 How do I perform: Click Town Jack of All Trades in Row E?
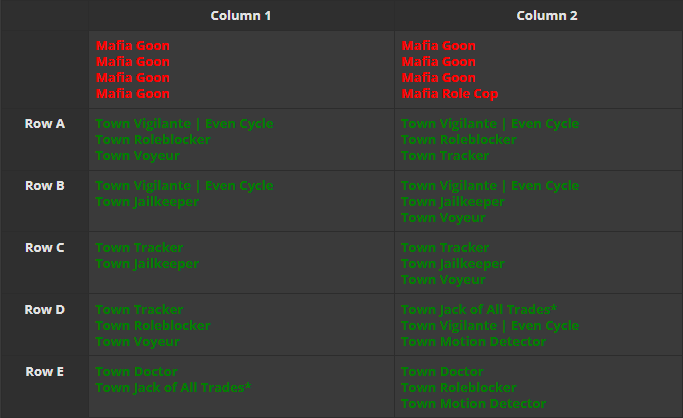173,388
